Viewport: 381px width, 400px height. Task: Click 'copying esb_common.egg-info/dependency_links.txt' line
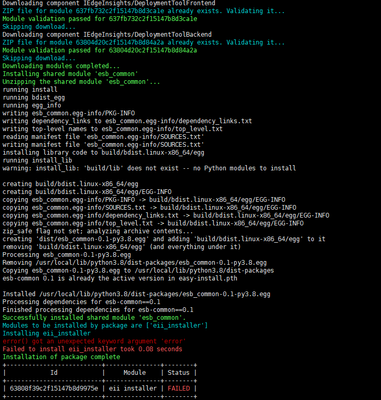coord(166,215)
